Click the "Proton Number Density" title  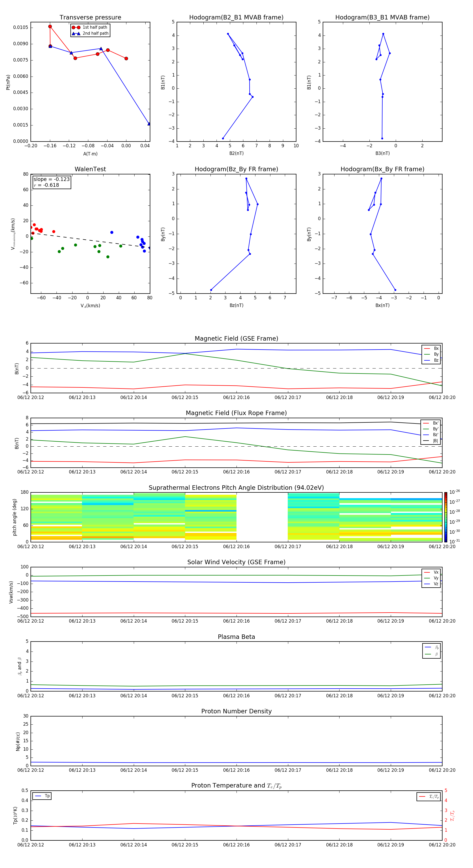(236, 711)
